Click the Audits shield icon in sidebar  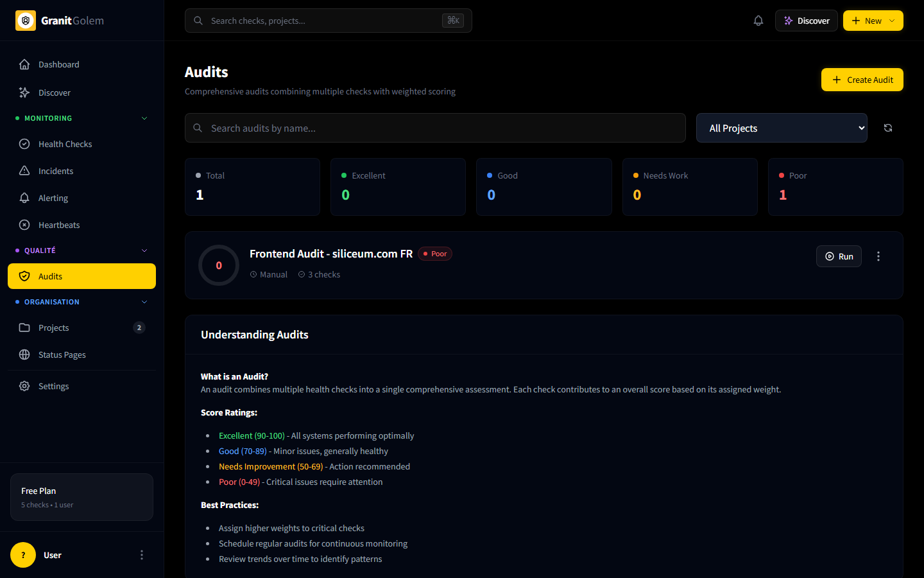24,276
